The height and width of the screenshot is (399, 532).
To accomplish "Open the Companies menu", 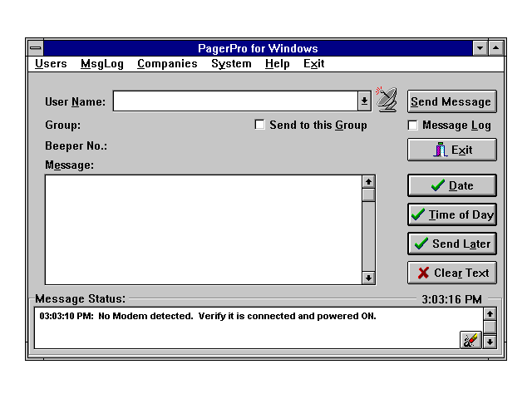I will pos(167,63).
